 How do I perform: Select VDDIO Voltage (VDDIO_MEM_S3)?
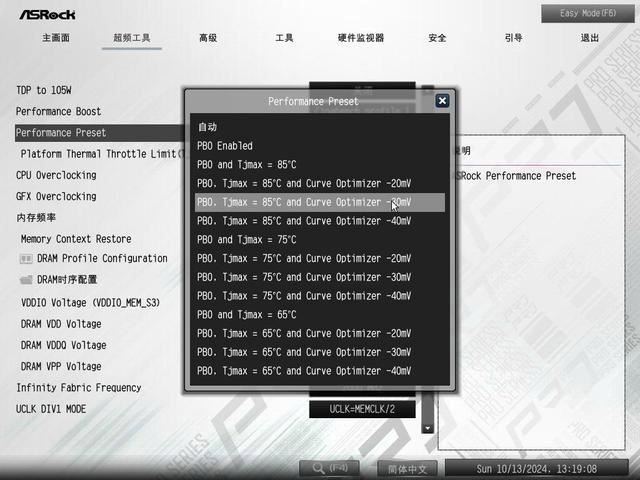click(90, 302)
